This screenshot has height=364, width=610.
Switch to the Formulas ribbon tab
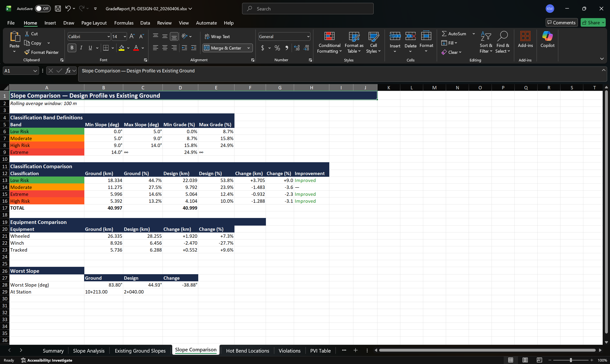[x=124, y=23]
